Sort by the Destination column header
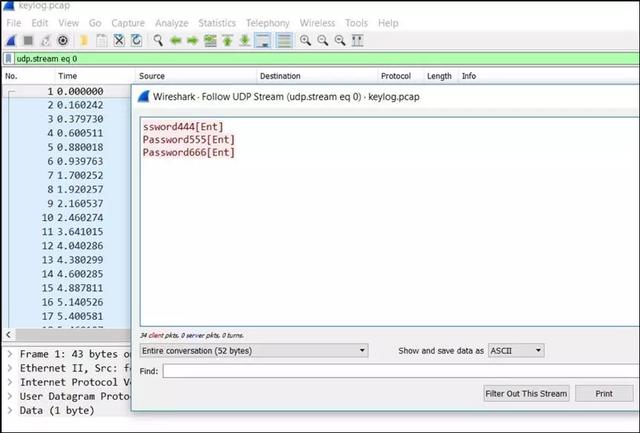This screenshot has height=433, width=640. point(317,76)
